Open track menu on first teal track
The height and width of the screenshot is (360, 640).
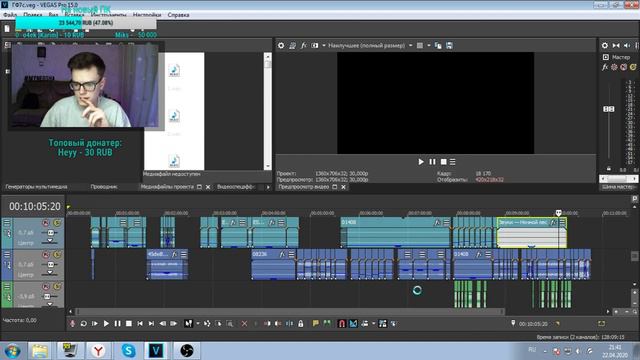[7, 223]
